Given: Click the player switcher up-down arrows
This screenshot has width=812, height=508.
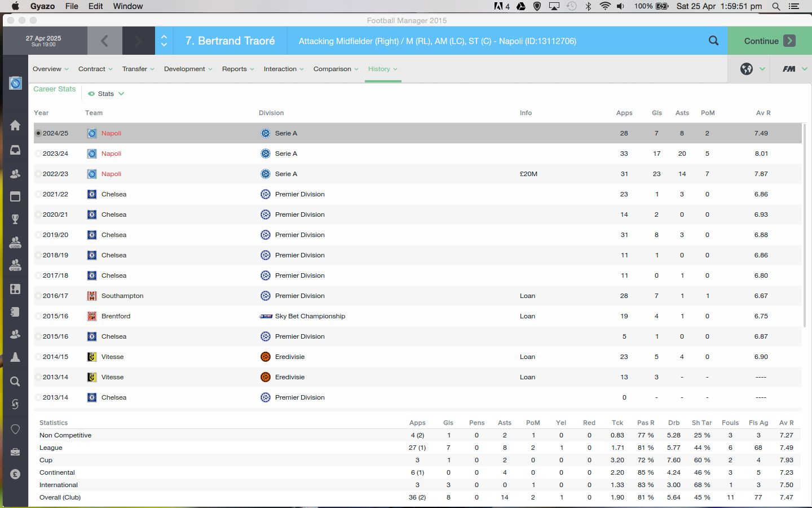Looking at the screenshot, I should 164,41.
